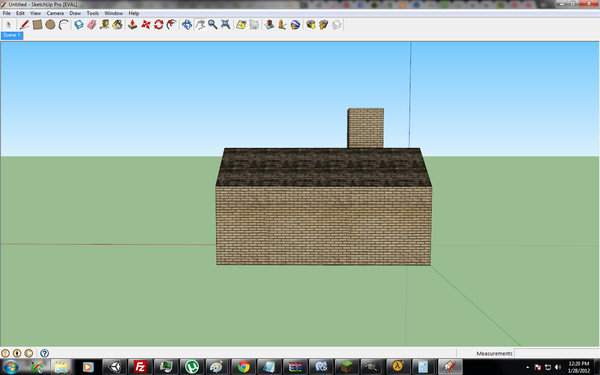Select the Offset tool
600x375 pixels.
click(x=172, y=25)
